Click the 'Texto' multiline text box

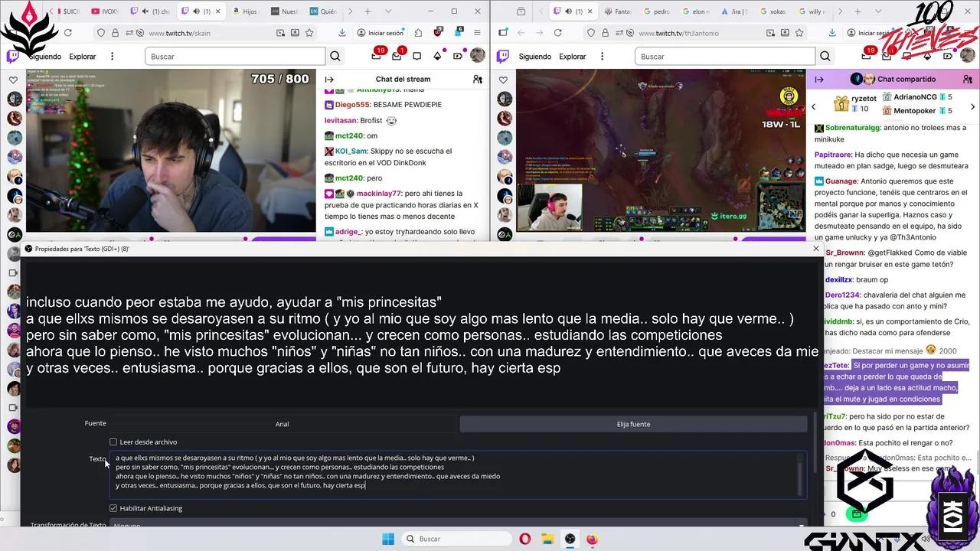tap(458, 474)
